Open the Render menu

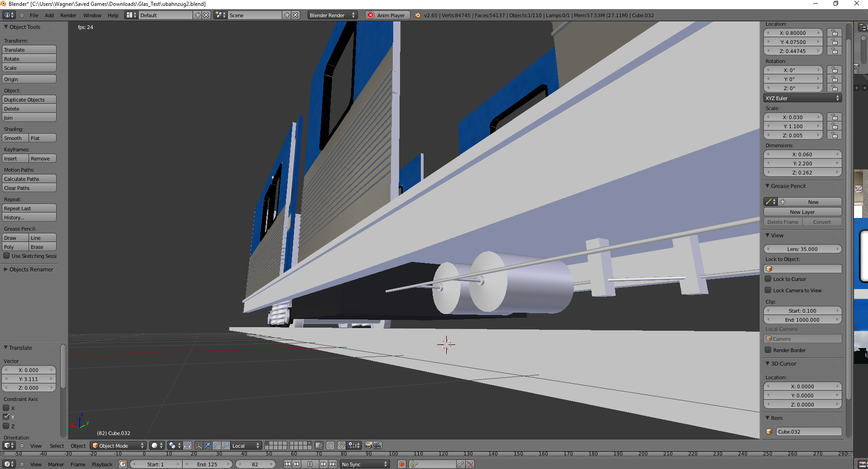(x=68, y=15)
